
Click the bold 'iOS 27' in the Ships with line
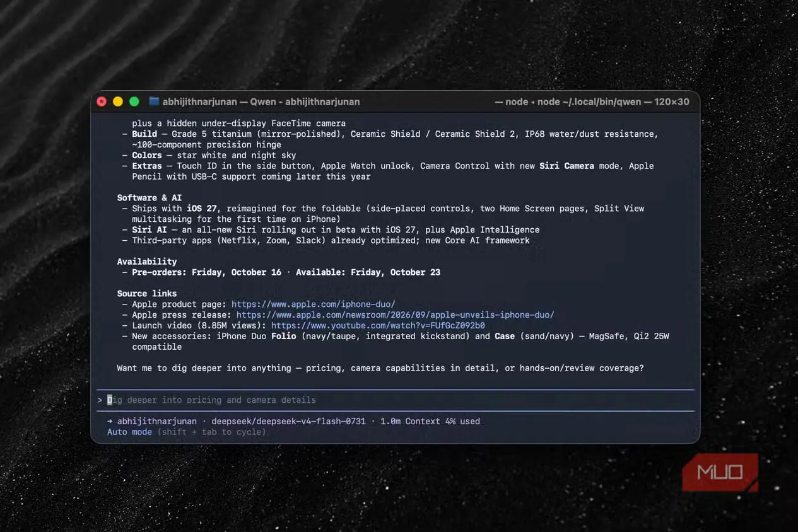(x=202, y=209)
